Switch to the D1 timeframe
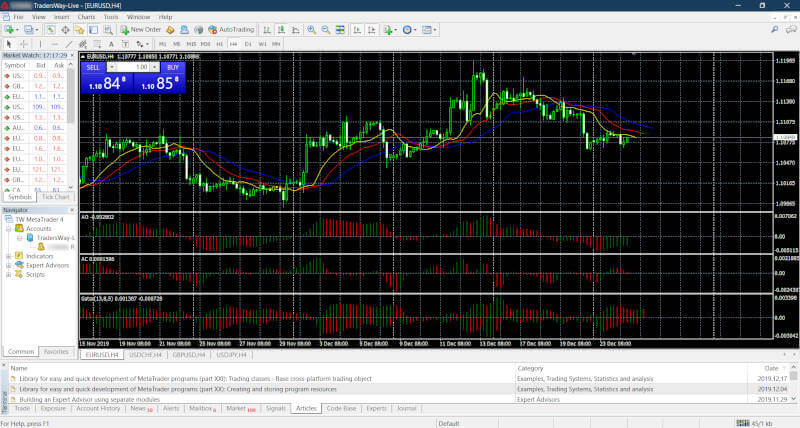 247,44
